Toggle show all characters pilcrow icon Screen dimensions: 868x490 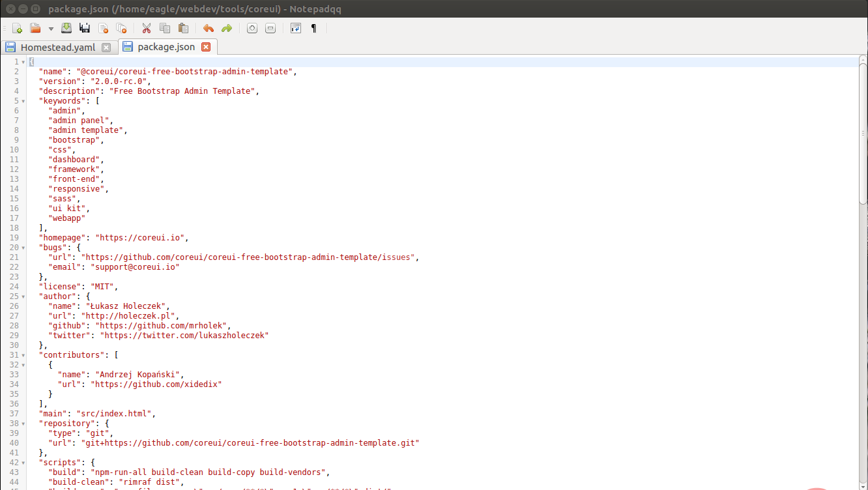[313, 29]
